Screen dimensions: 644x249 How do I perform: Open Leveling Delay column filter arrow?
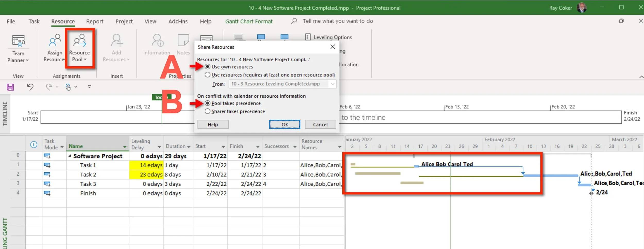point(159,147)
